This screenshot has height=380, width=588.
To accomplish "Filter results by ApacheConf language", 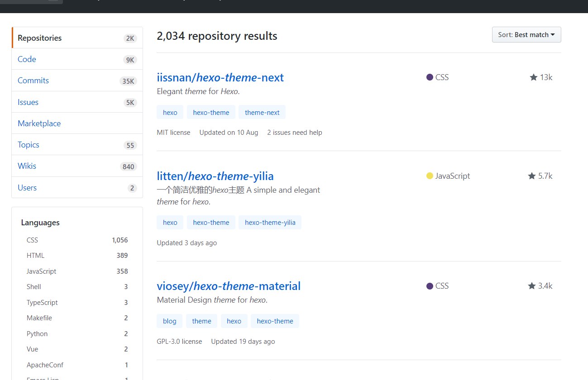I will tap(77, 365).
